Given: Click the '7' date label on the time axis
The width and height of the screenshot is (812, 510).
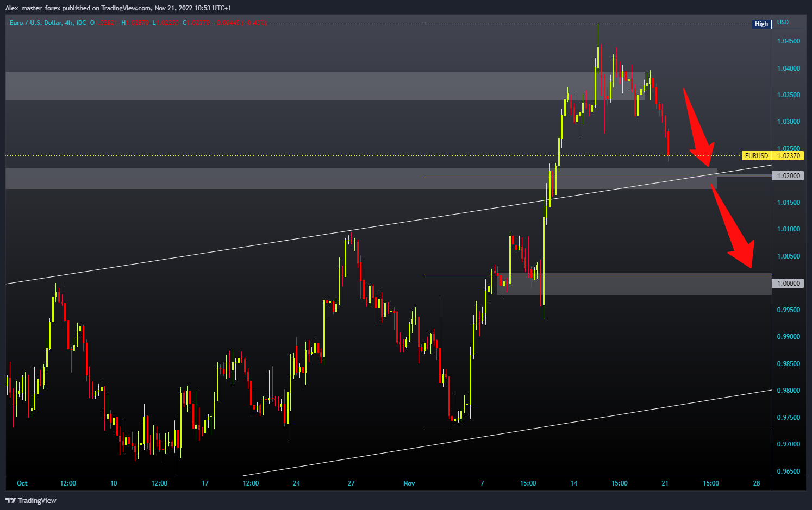Looking at the screenshot, I should click(482, 483).
